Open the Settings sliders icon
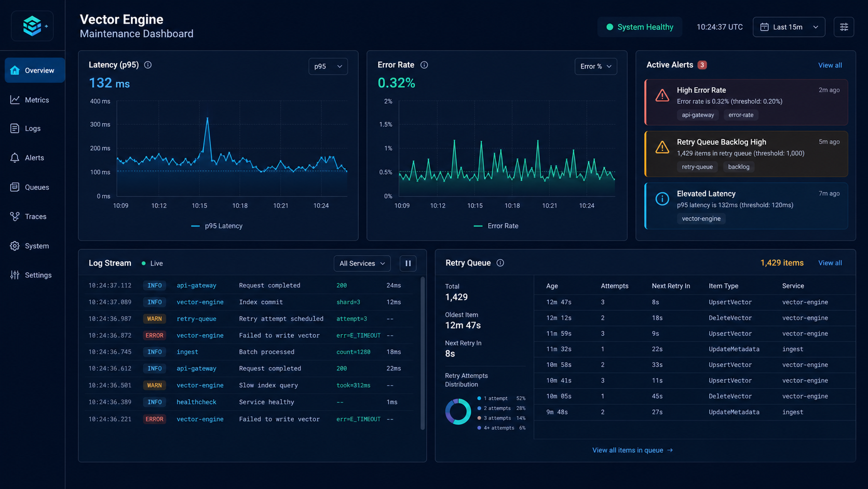This screenshot has width=868, height=489. [x=15, y=275]
